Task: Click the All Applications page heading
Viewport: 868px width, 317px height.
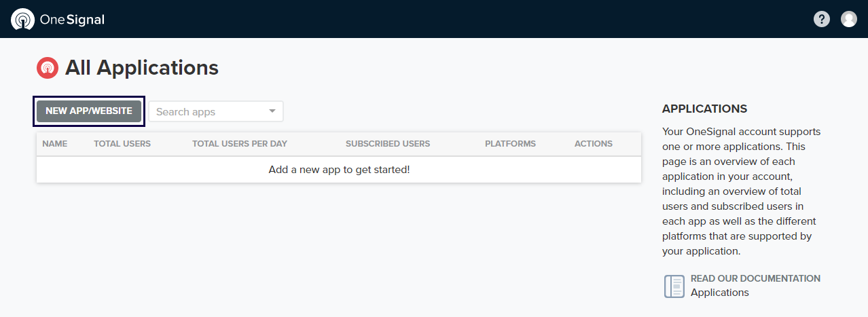Action: tap(142, 68)
